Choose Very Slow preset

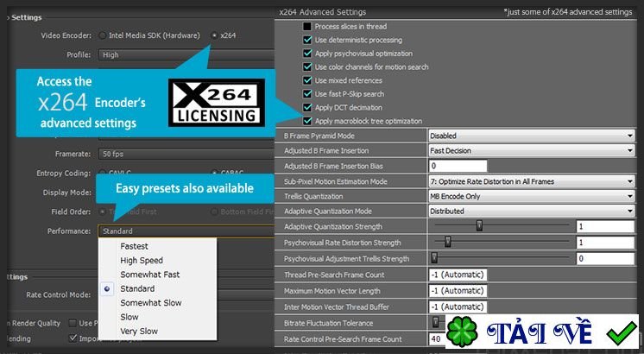point(139,331)
